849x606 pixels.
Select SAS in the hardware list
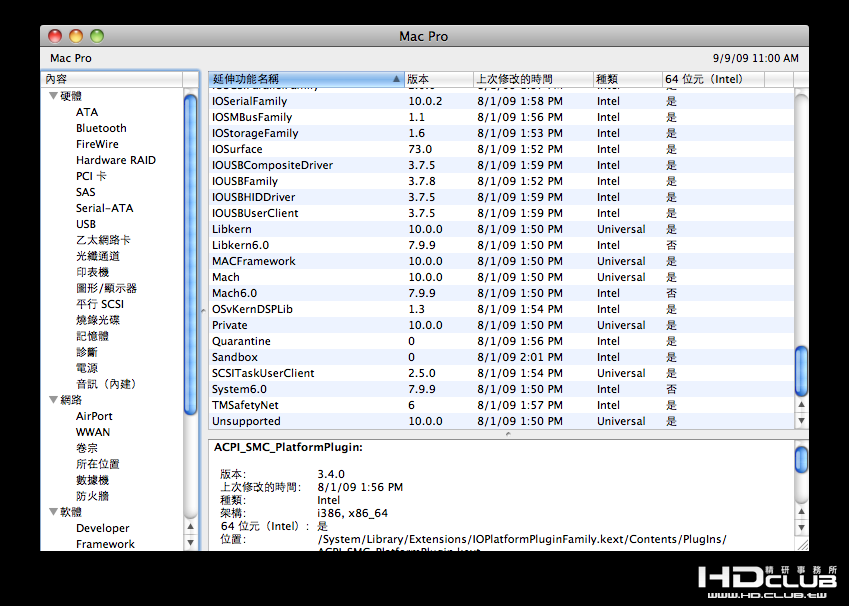pos(86,192)
